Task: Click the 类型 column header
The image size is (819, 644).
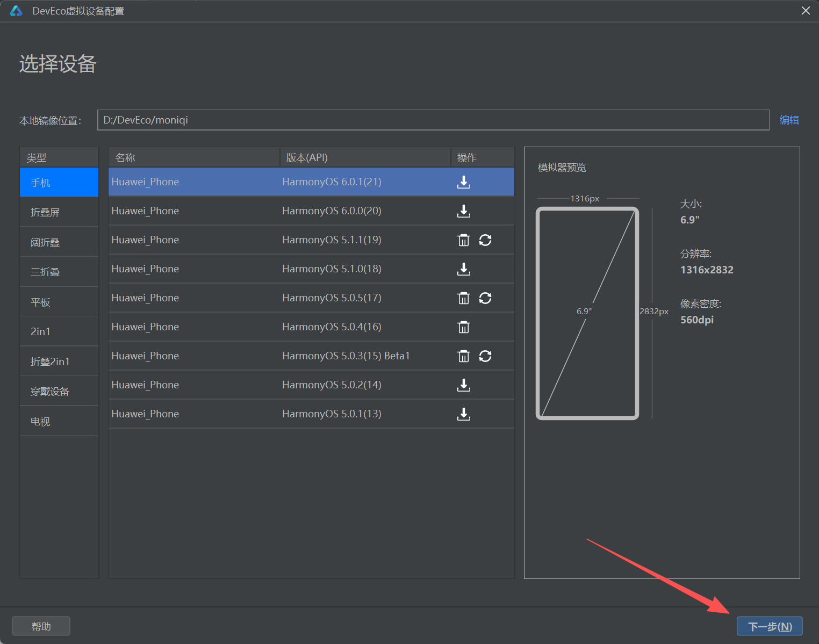Action: click(x=59, y=157)
